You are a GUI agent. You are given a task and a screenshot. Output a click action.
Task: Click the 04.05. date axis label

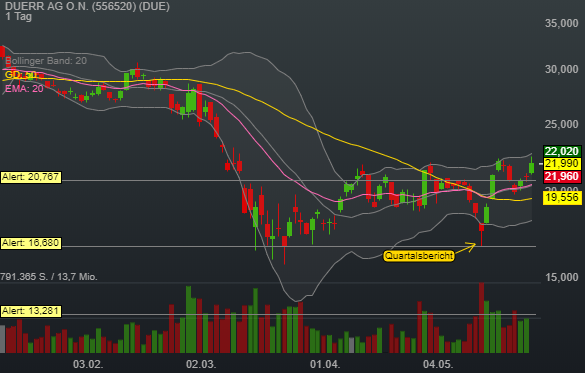click(x=438, y=364)
